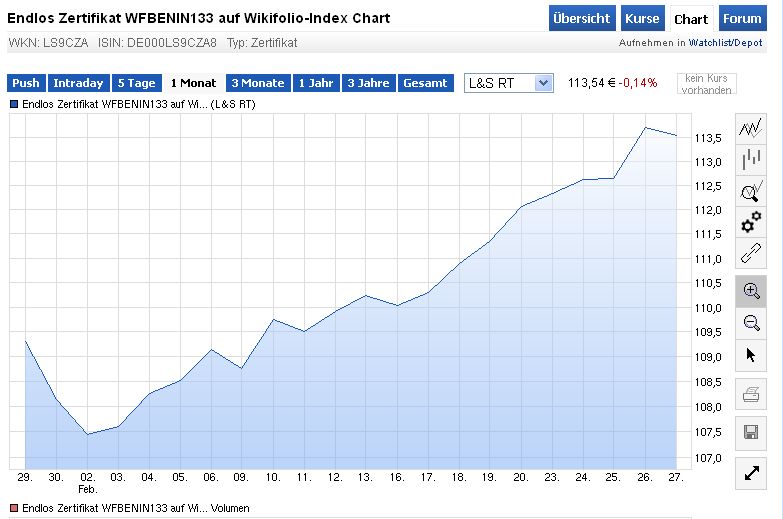Click blue legend swatch for L&S RT series

(x=14, y=104)
